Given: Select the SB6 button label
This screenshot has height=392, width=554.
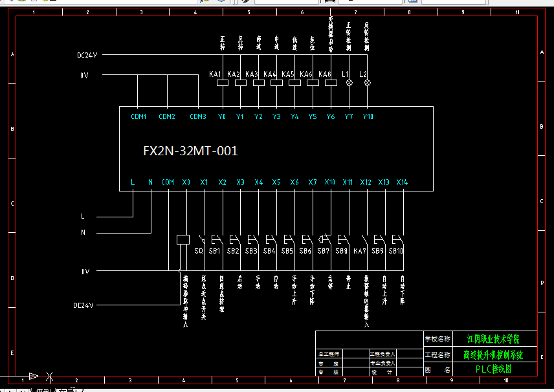Looking at the screenshot, I should pos(305,251).
